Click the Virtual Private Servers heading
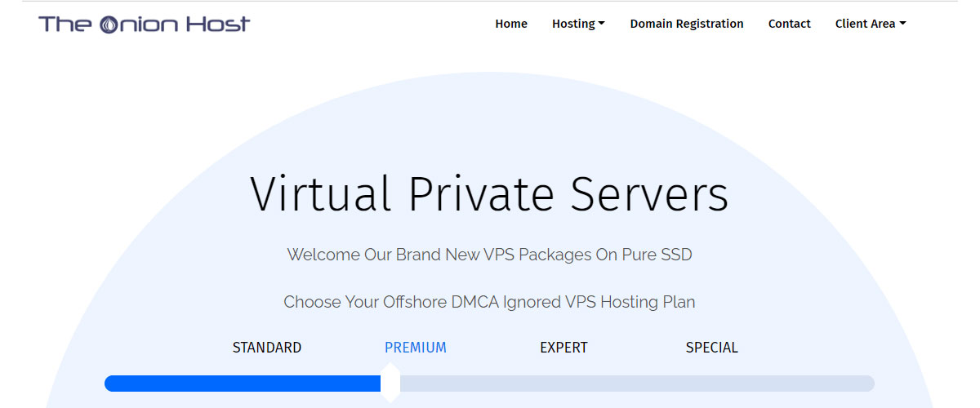 (489, 194)
